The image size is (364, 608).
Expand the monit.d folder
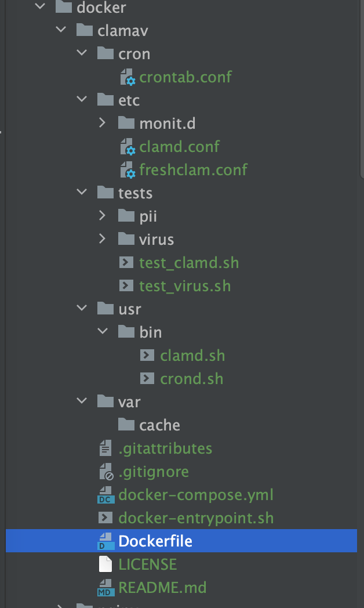(x=103, y=123)
